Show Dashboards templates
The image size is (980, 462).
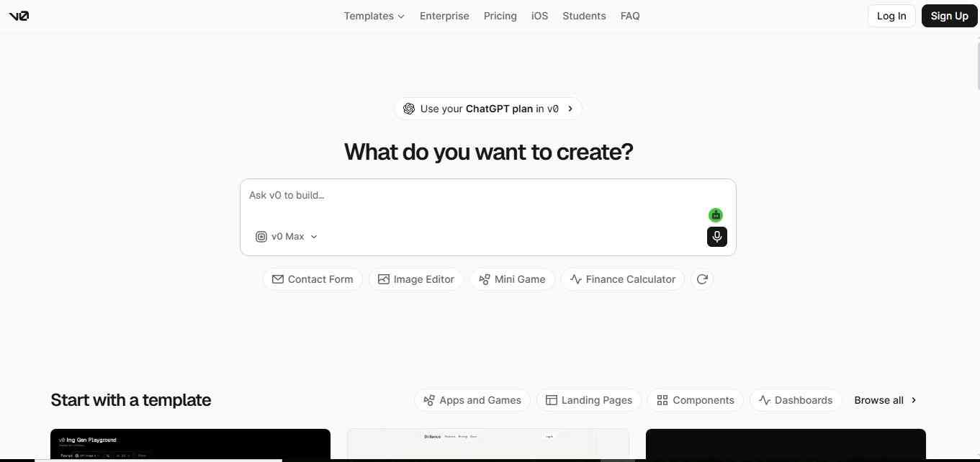[x=796, y=400]
